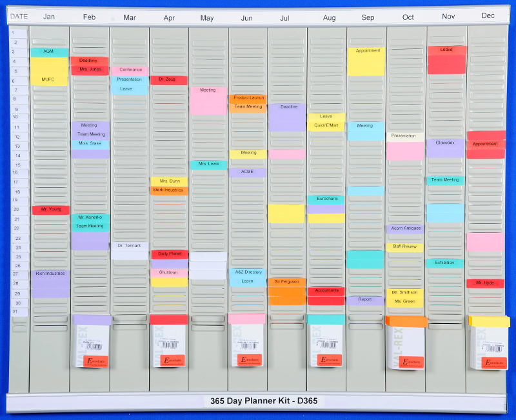This screenshot has height=420, width=516.
Task: Open the Daily Planet card in April
Action: coord(169,254)
